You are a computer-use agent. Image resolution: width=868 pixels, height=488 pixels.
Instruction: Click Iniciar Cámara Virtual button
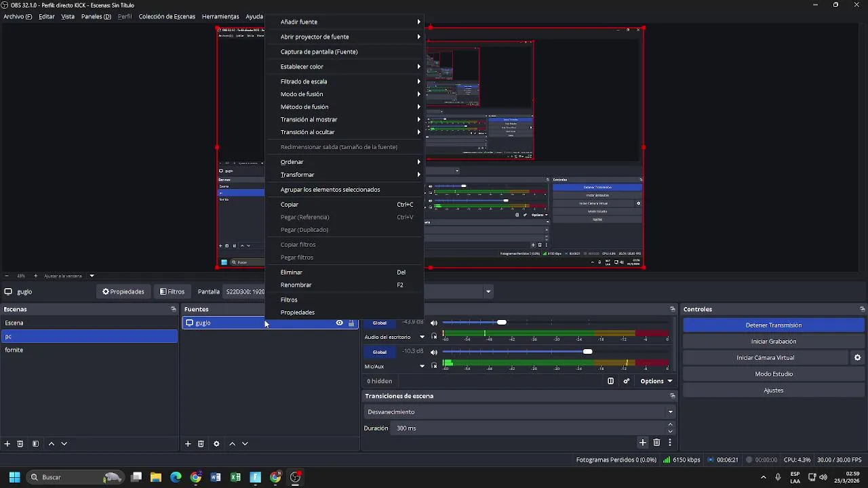point(766,358)
